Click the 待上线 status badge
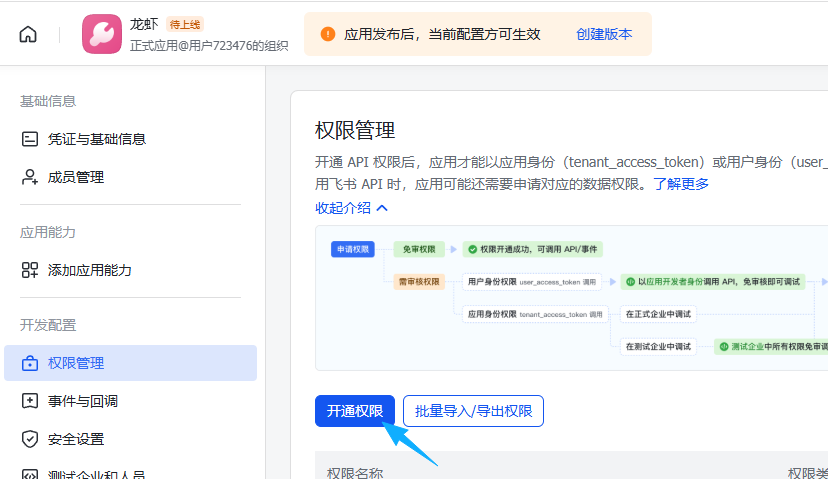This screenshot has height=479, width=828. [x=185, y=24]
